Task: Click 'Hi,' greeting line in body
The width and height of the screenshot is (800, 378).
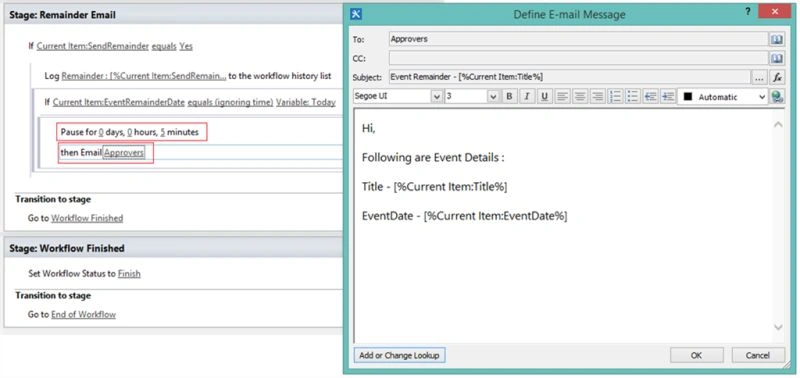Action: 368,129
